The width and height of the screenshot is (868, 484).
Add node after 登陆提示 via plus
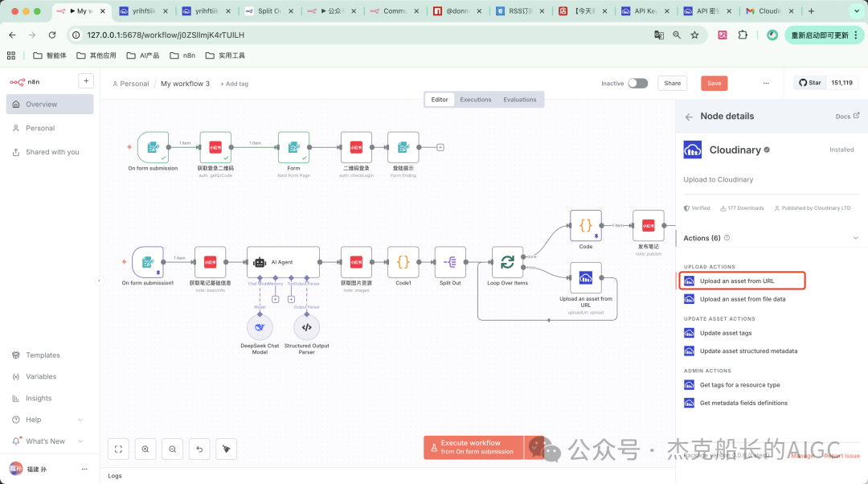tap(440, 147)
